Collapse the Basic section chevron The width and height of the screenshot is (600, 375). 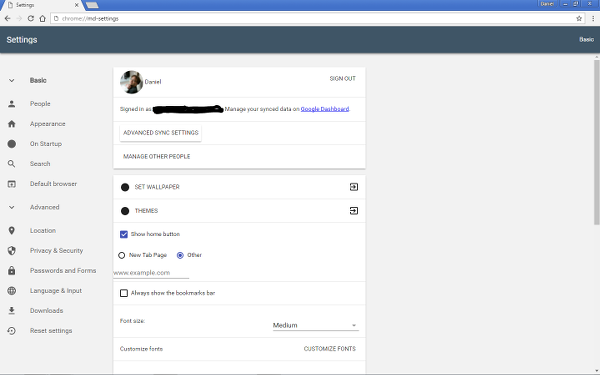(x=11, y=80)
